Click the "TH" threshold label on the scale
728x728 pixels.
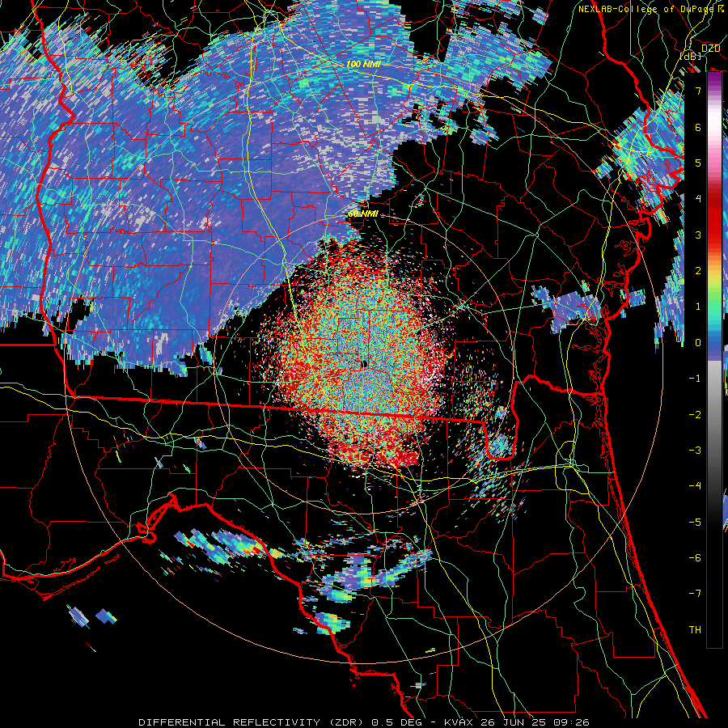(695, 630)
